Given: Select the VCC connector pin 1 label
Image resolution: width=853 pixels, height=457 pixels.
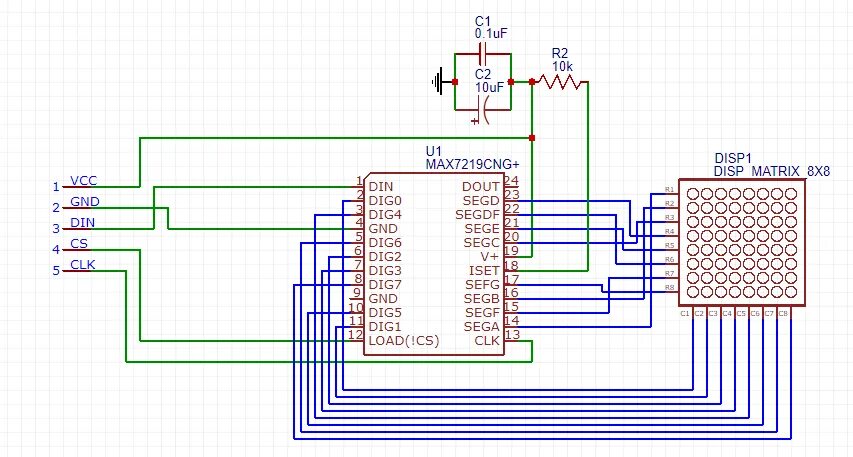Looking at the screenshot, I should [84, 181].
